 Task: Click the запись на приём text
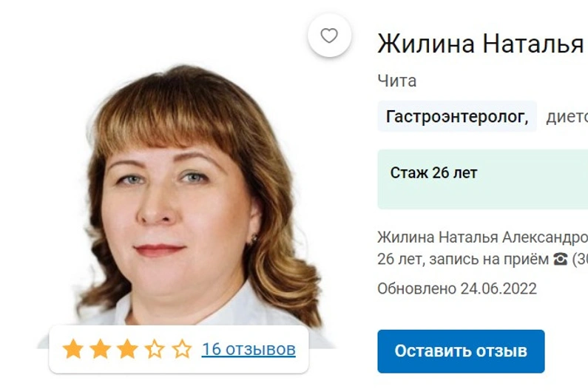[x=489, y=259]
